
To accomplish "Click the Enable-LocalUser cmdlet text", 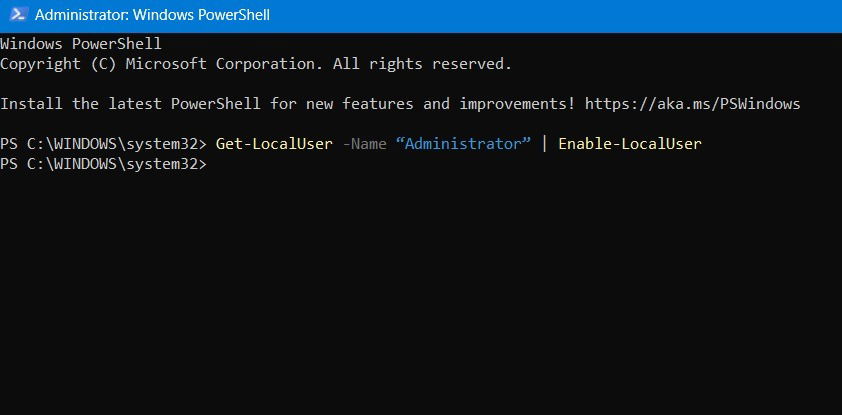I will [x=630, y=144].
